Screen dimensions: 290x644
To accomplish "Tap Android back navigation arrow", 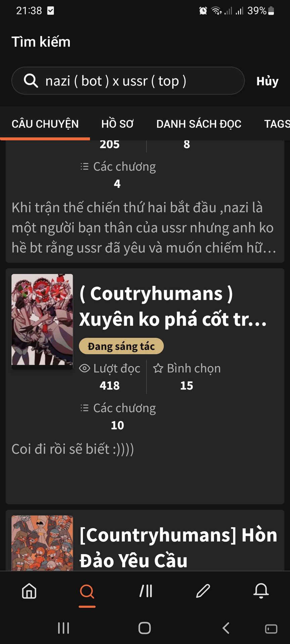I will [x=226, y=628].
